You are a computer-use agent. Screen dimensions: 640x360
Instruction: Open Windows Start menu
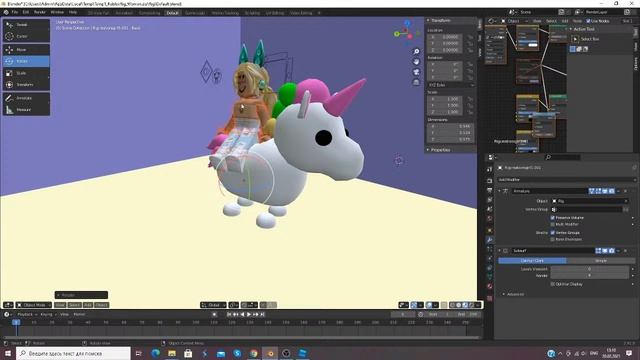pyautogui.click(x=8, y=353)
